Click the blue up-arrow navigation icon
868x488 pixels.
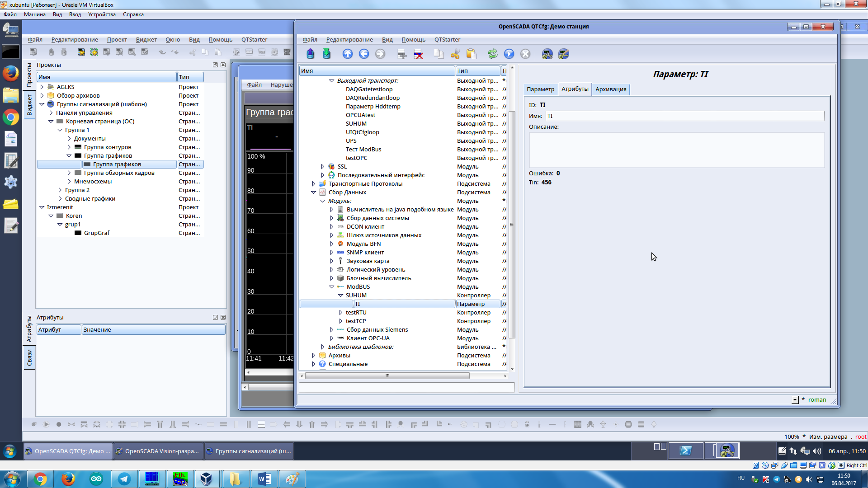[x=347, y=54]
